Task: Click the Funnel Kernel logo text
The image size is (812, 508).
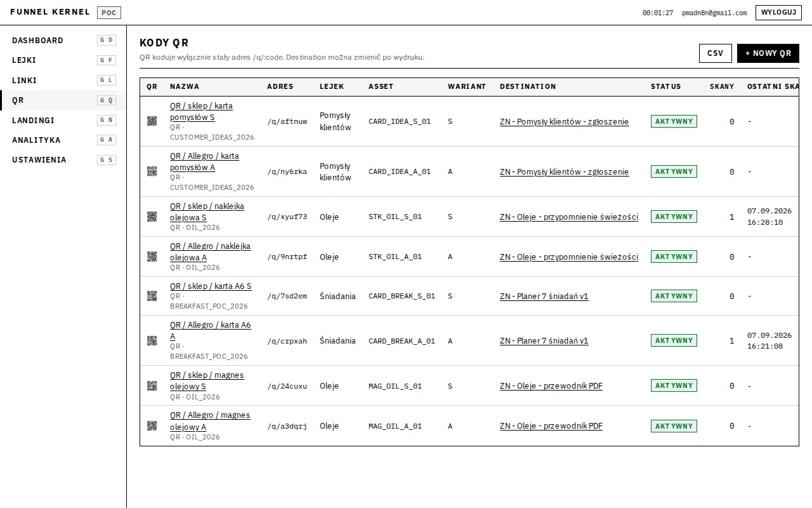Action: coord(50,12)
